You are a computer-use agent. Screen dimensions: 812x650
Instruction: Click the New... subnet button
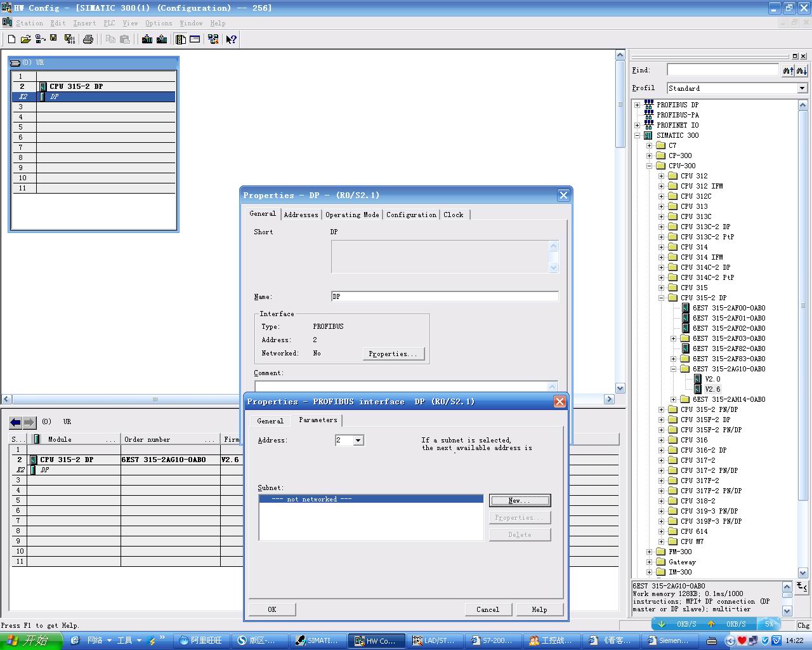520,501
